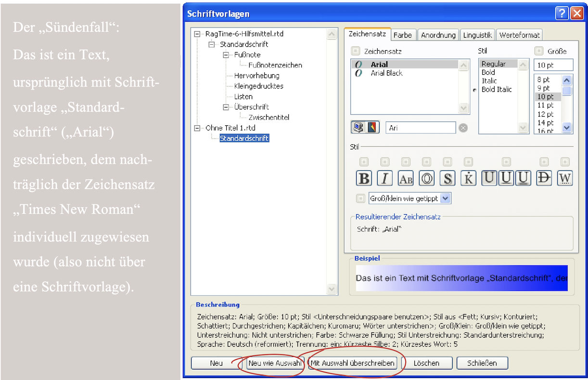Toggle the Bold (B) style button
The image size is (588, 380).
pos(364,178)
